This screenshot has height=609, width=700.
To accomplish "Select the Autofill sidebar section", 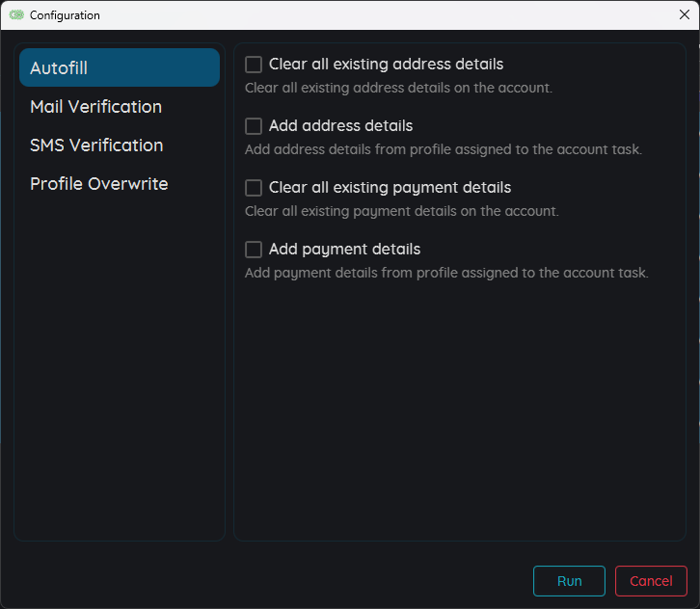I will coord(120,67).
